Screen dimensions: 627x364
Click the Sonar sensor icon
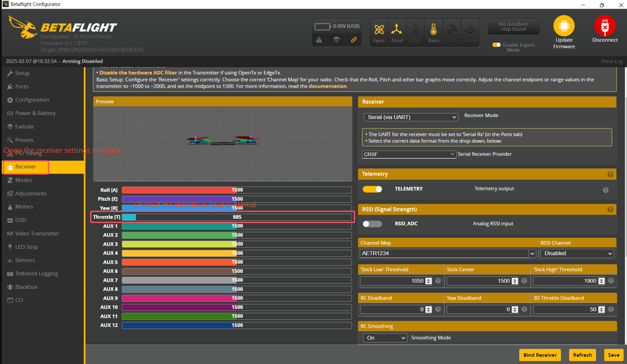pos(470,29)
